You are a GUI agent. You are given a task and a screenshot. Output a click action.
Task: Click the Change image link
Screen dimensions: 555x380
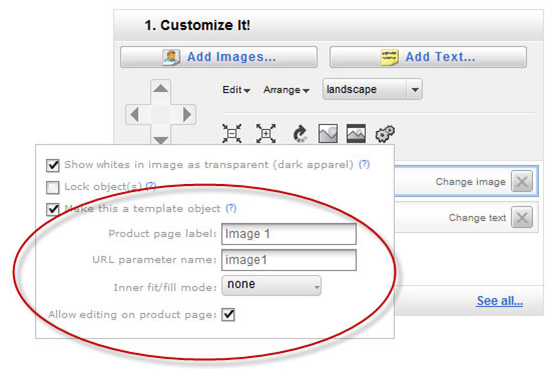click(x=470, y=182)
